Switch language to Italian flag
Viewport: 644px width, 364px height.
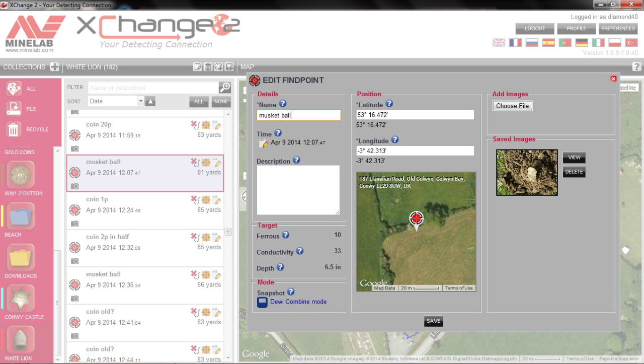coord(598,43)
